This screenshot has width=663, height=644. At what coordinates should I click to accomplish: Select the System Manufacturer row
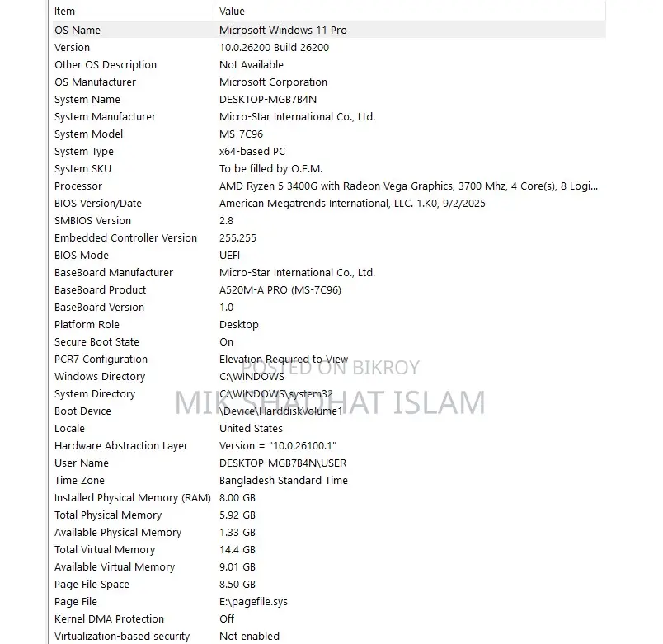[x=329, y=117]
